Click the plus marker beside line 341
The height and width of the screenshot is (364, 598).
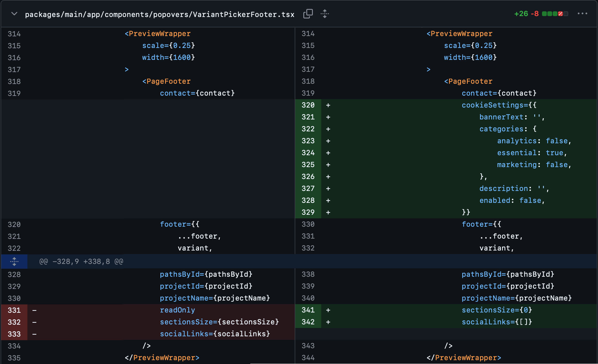point(328,310)
